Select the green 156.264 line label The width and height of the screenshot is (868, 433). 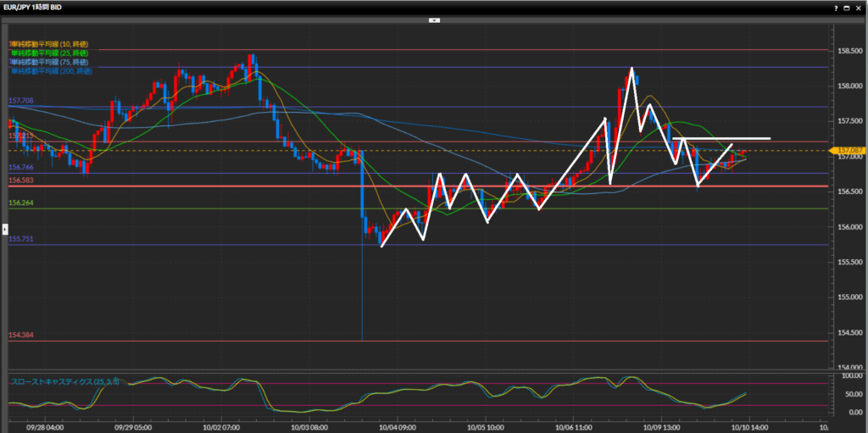pos(21,203)
